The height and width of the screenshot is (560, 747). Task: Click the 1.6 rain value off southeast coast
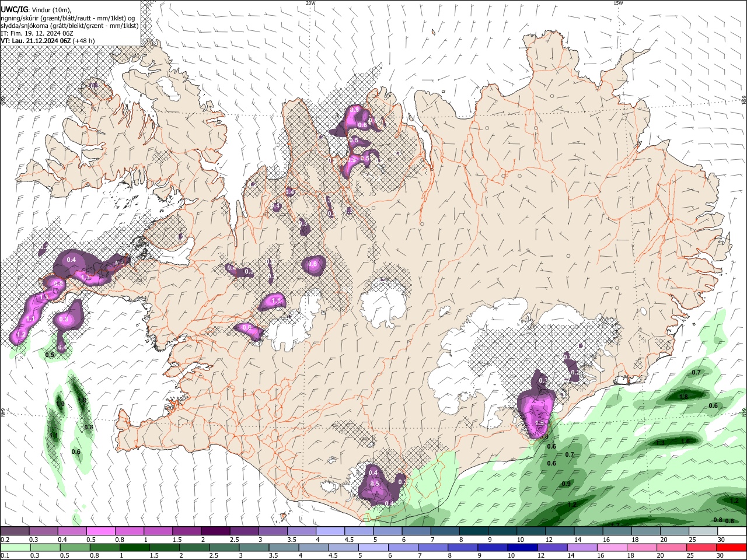[x=685, y=441]
